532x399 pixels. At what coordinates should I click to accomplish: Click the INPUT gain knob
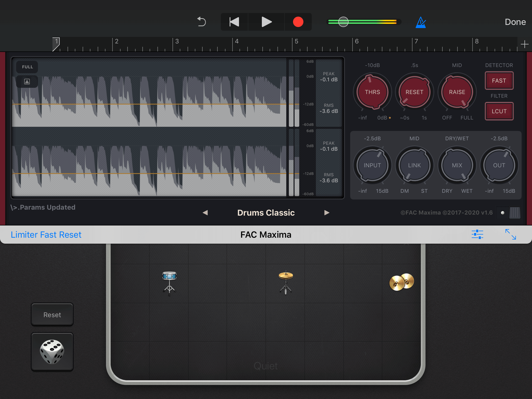[372, 165]
